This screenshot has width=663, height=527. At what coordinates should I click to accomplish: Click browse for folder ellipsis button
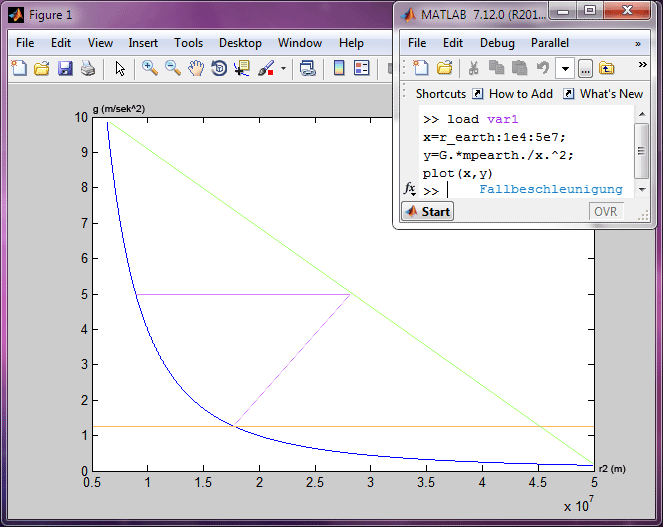tap(585, 69)
